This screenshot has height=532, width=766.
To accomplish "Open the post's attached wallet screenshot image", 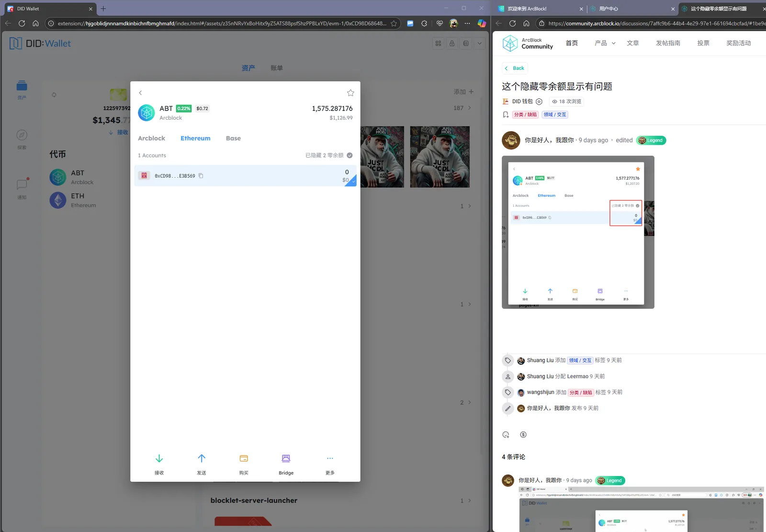I will pyautogui.click(x=578, y=232).
